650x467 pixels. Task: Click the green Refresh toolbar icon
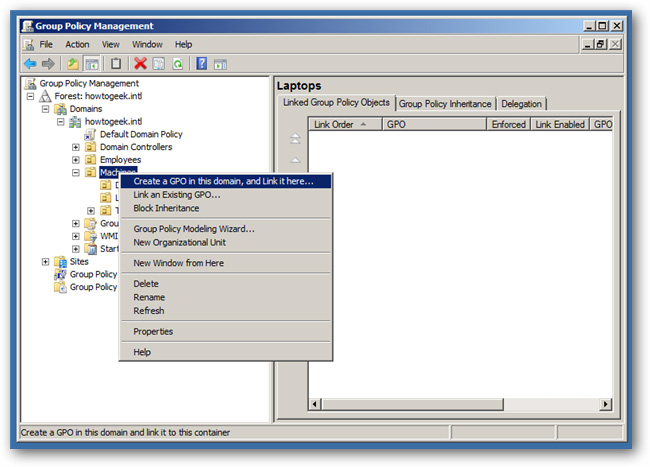pos(178,64)
